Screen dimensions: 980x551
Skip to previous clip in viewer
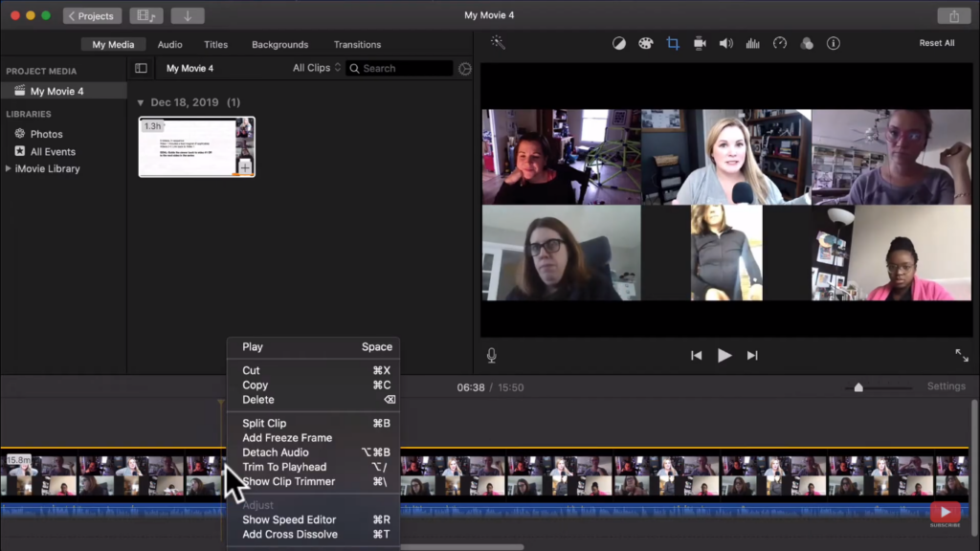(x=697, y=356)
